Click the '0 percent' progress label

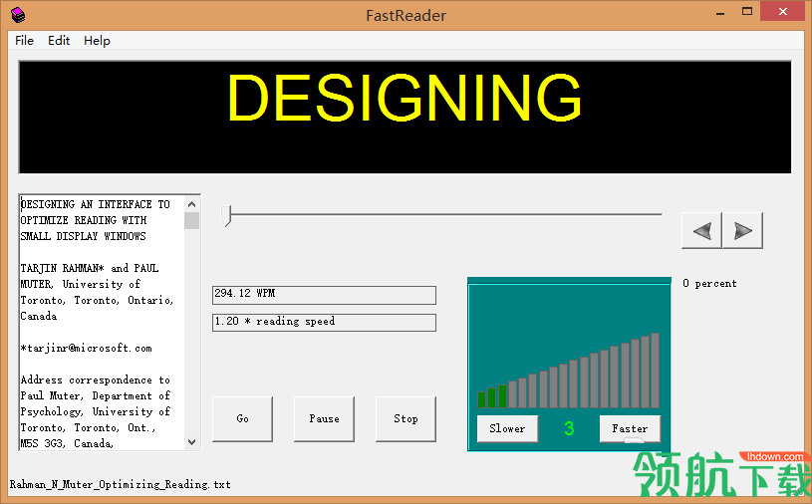pyautogui.click(x=709, y=284)
